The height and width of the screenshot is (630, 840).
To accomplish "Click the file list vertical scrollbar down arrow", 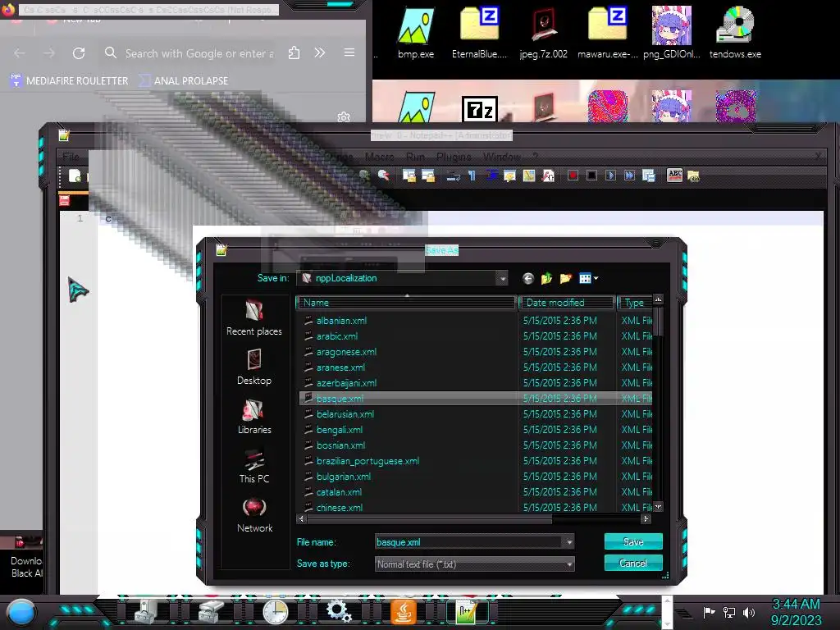I will click(659, 506).
